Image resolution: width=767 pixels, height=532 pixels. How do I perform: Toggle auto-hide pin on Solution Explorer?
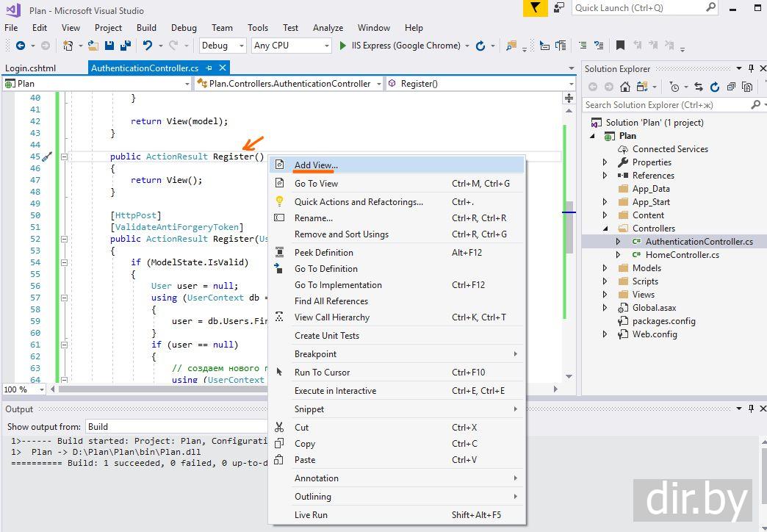point(751,68)
